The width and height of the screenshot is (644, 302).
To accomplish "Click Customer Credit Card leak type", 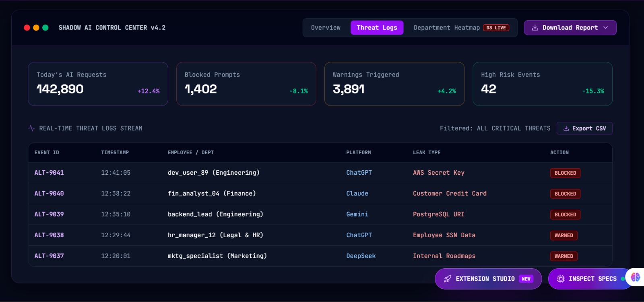I will click(x=450, y=194).
